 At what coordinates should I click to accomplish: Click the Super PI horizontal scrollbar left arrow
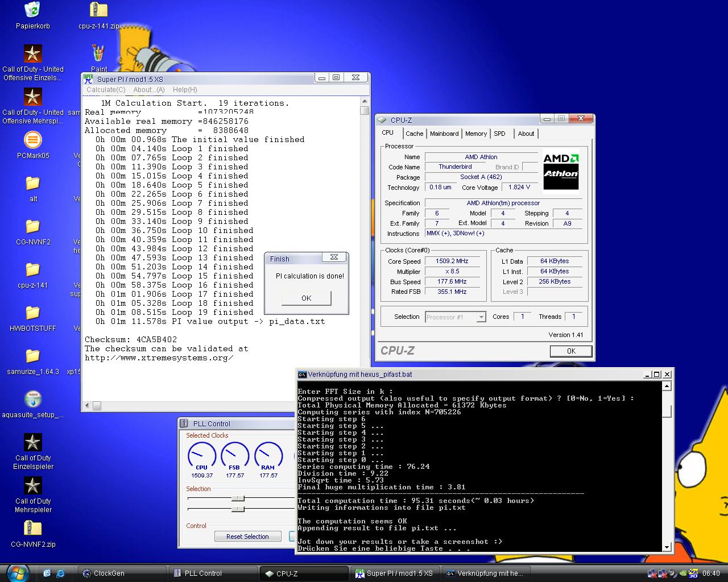click(x=87, y=406)
